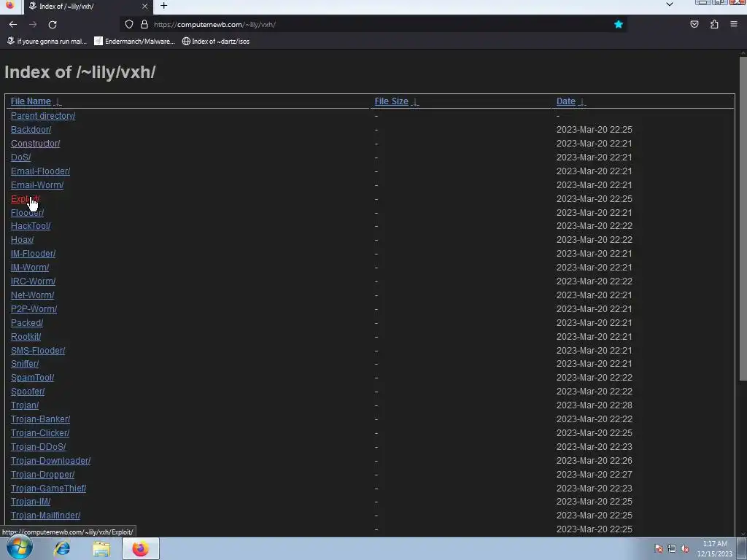
Task: Open the Trojan-DDoS/ folder
Action: (x=38, y=447)
